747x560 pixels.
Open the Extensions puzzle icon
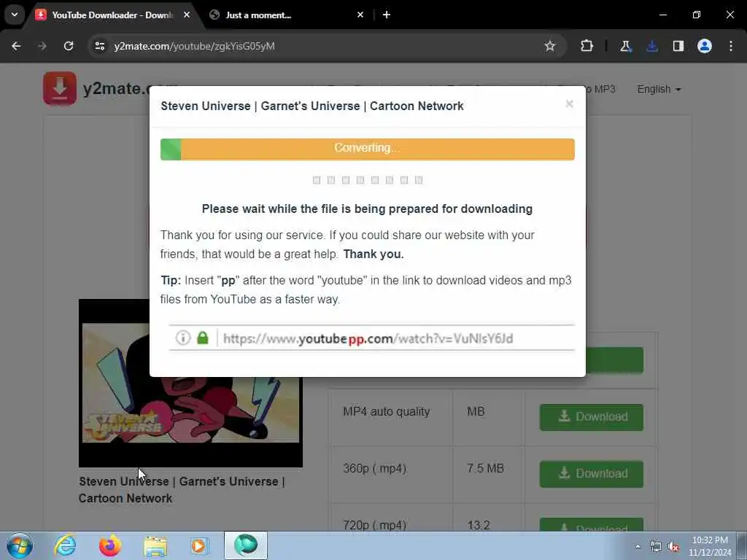pos(587,46)
